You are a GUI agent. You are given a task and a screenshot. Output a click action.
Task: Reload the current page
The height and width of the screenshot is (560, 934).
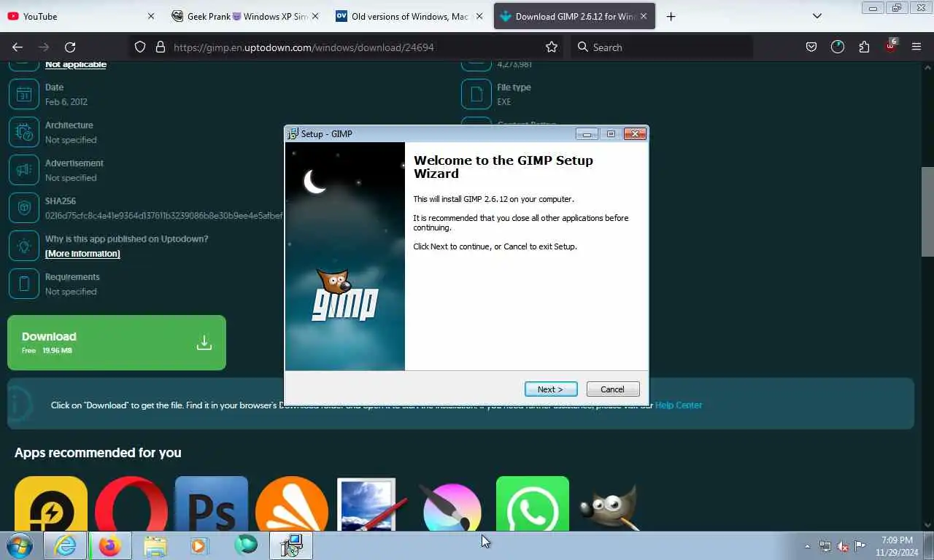point(70,47)
